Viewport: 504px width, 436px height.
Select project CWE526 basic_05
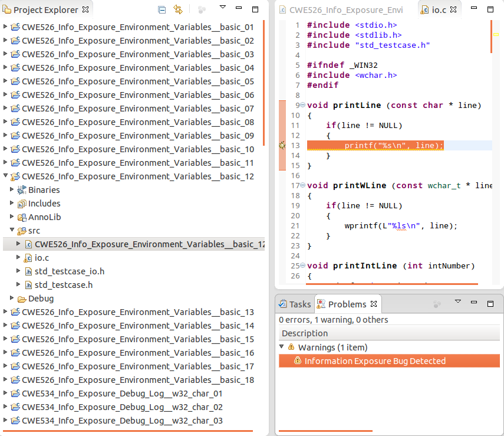point(137,81)
